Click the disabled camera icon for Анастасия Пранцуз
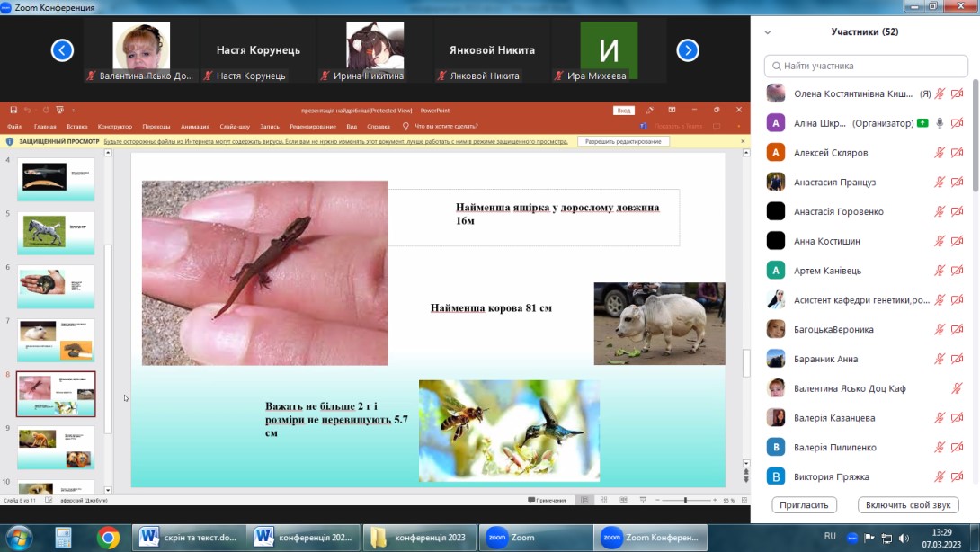Screen dimensions: 980x552 point(957,183)
